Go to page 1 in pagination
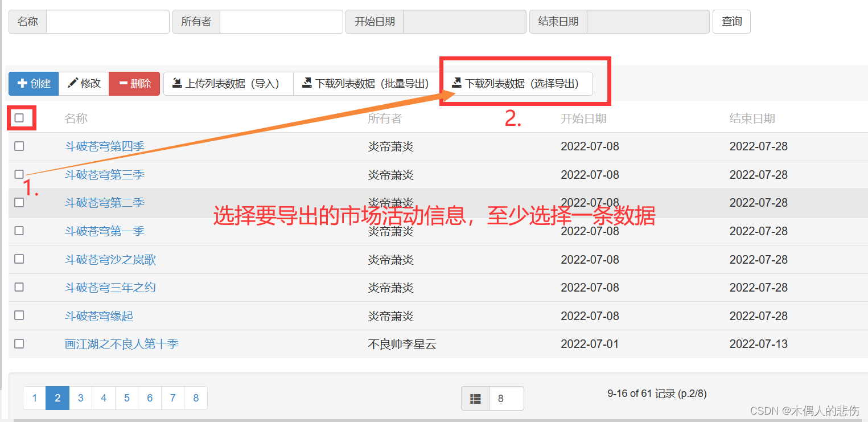The width and height of the screenshot is (868, 422). point(35,398)
